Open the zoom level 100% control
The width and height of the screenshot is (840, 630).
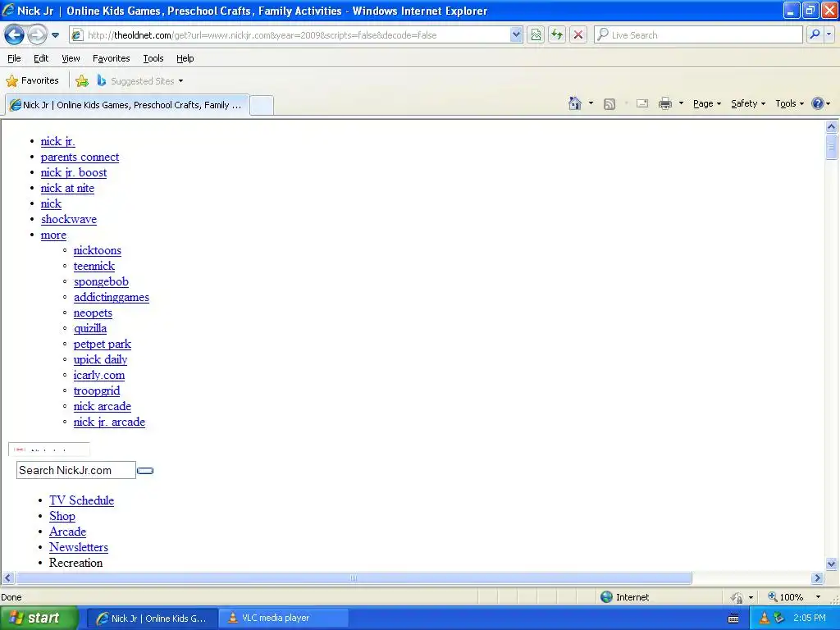point(785,597)
